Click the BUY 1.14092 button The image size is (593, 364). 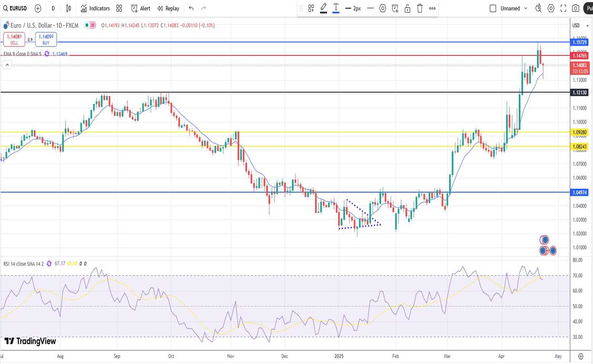(x=46, y=39)
